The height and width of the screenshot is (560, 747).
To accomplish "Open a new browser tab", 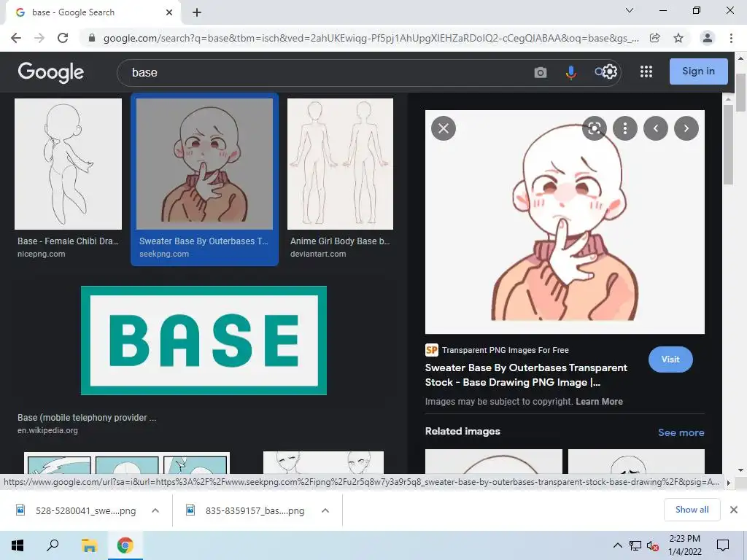I will pyautogui.click(x=197, y=12).
